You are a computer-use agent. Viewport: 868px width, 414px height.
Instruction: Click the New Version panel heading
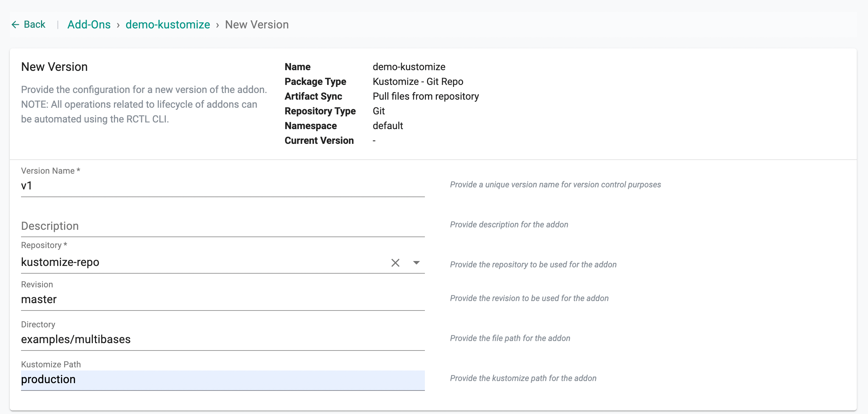(x=54, y=67)
